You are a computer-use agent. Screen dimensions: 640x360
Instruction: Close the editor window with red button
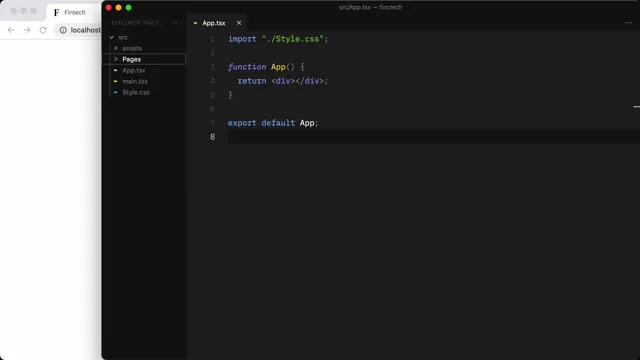coord(109,7)
